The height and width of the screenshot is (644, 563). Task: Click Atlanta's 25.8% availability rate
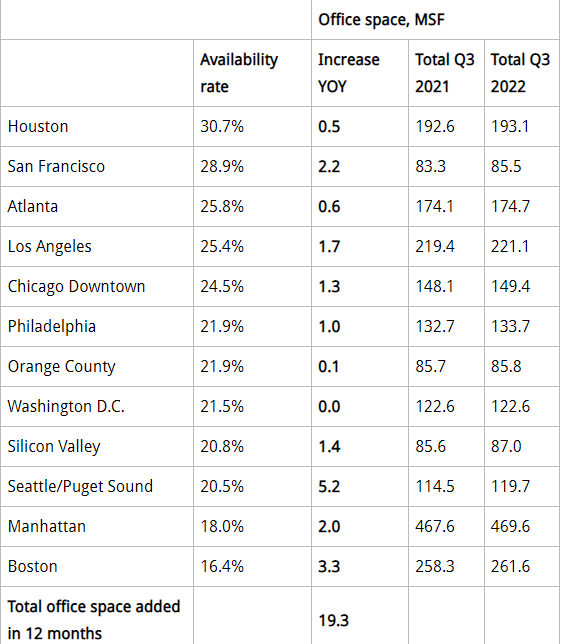pyautogui.click(x=222, y=206)
